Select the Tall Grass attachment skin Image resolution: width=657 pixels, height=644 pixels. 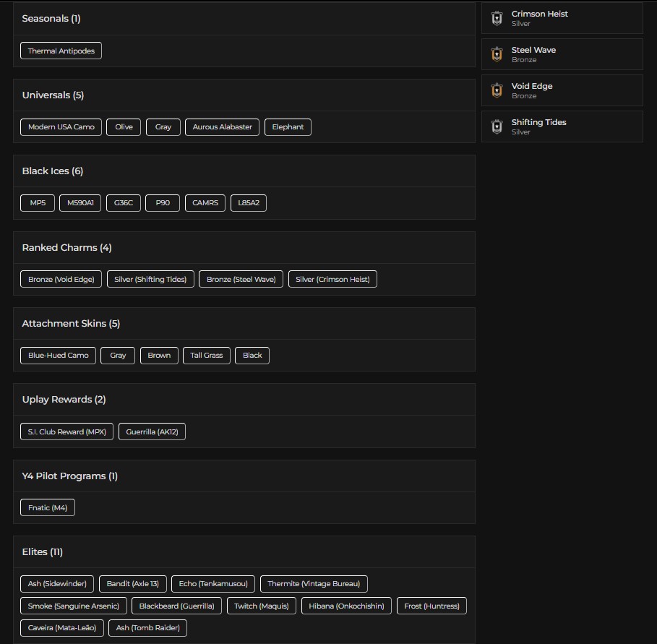(207, 356)
